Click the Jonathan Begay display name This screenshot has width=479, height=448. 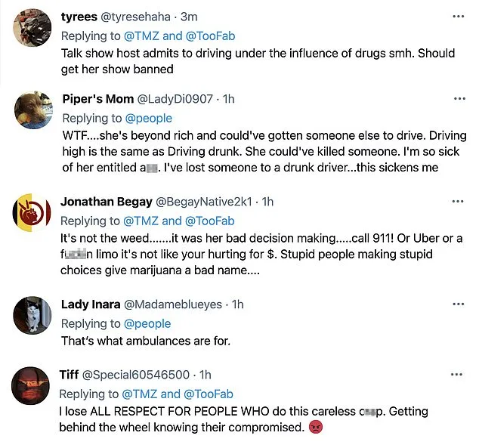[105, 202]
